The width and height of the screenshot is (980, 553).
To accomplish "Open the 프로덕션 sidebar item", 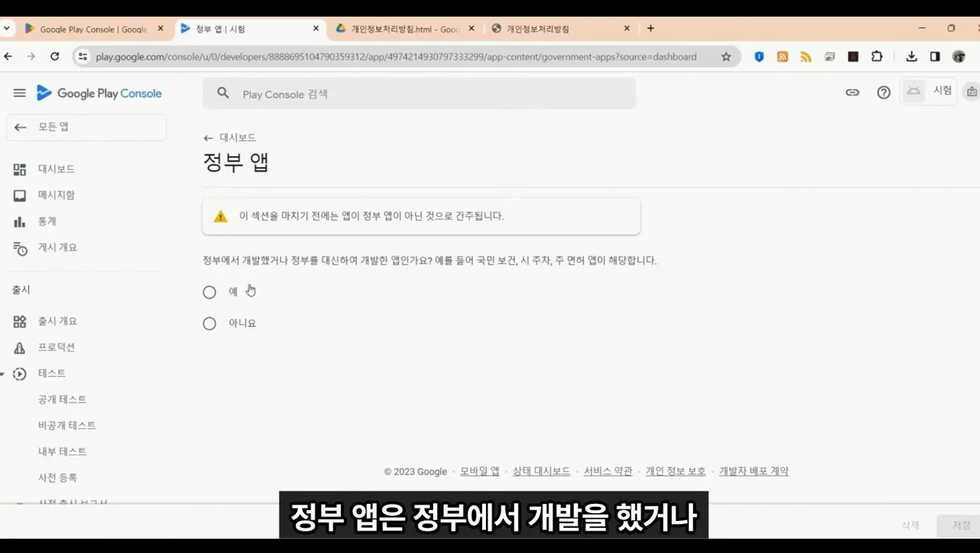I will 56,347.
